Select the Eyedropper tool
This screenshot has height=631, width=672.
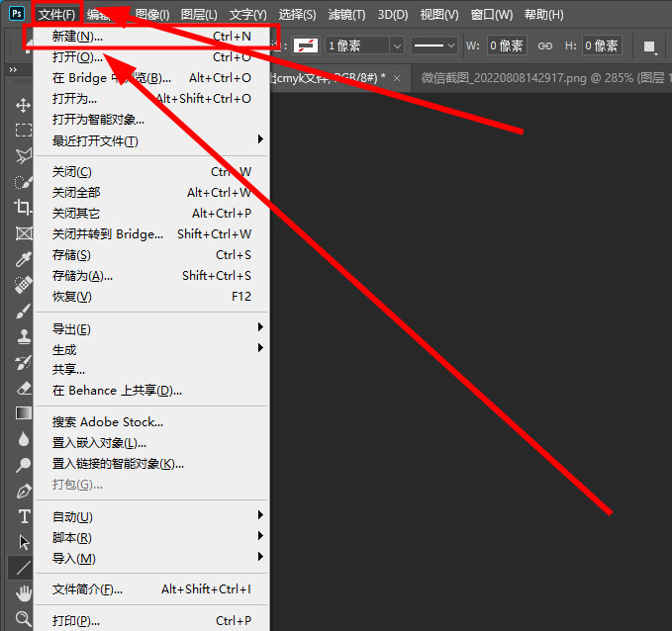23,259
